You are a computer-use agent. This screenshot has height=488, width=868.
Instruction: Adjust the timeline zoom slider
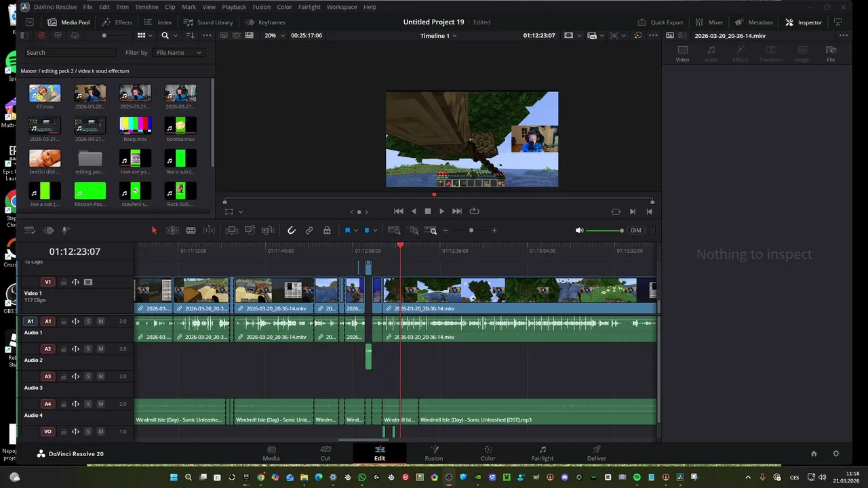pyautogui.click(x=470, y=230)
